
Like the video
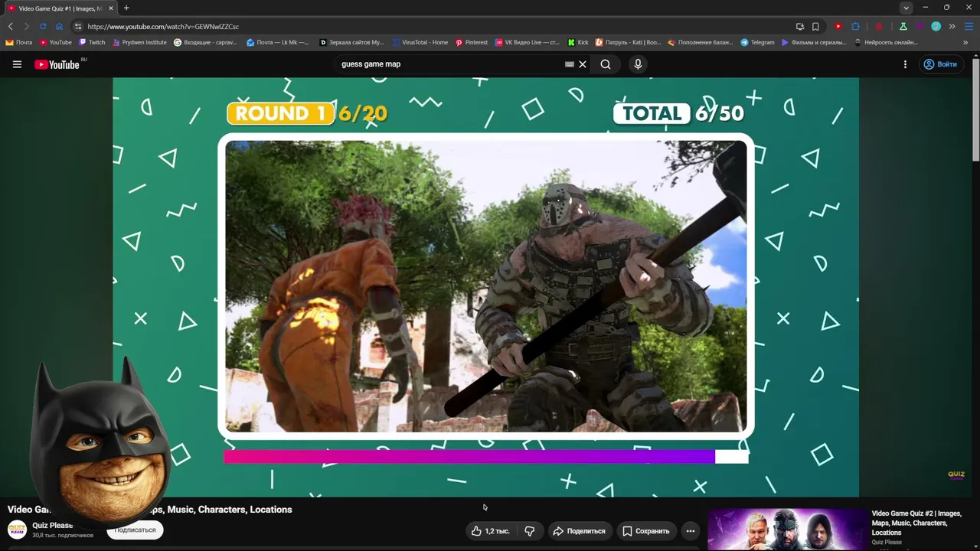[490, 531]
